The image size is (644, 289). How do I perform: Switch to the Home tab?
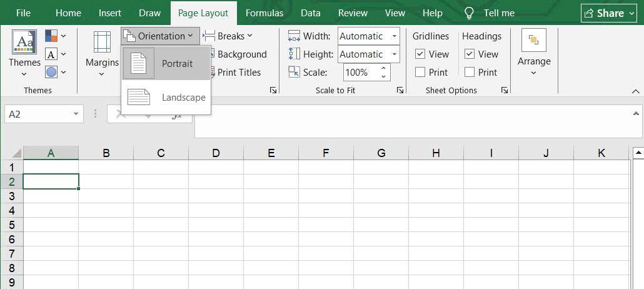68,13
